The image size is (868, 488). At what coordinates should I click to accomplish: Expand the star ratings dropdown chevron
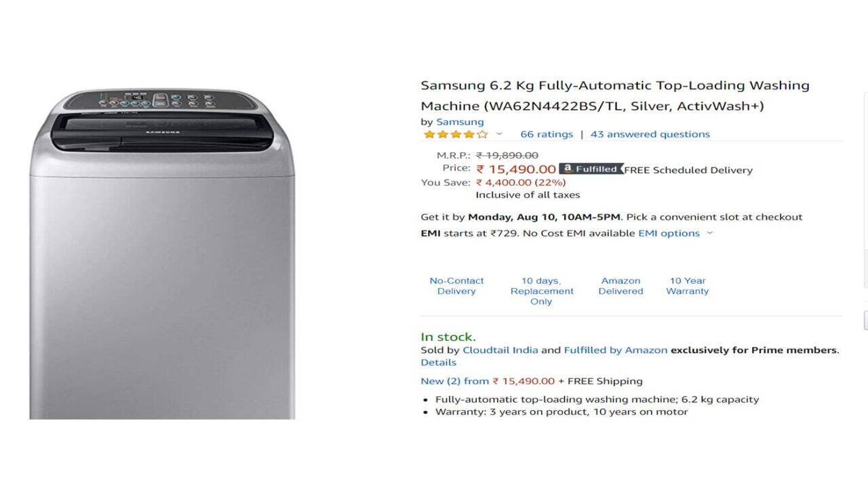coord(500,134)
